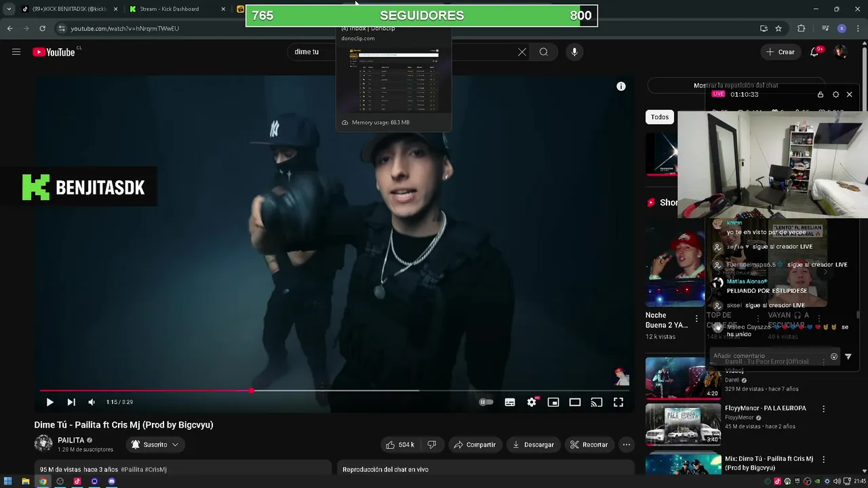Start voice search with the microphone
The width and height of the screenshot is (868, 488).
point(574,52)
